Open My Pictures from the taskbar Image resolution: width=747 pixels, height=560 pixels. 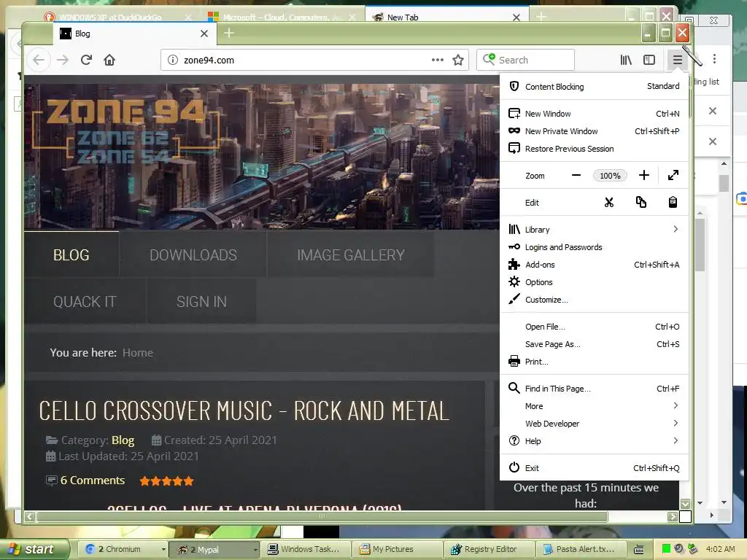tap(396, 549)
